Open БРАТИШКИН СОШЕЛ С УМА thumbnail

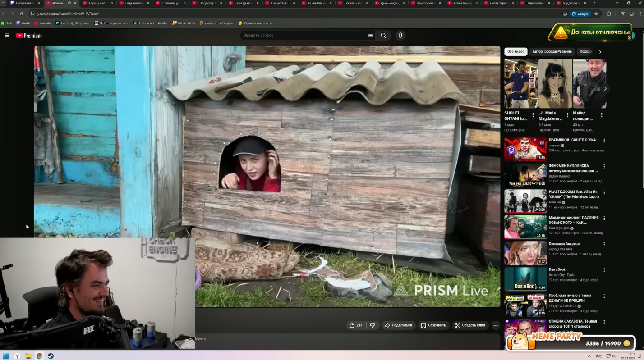pos(525,149)
